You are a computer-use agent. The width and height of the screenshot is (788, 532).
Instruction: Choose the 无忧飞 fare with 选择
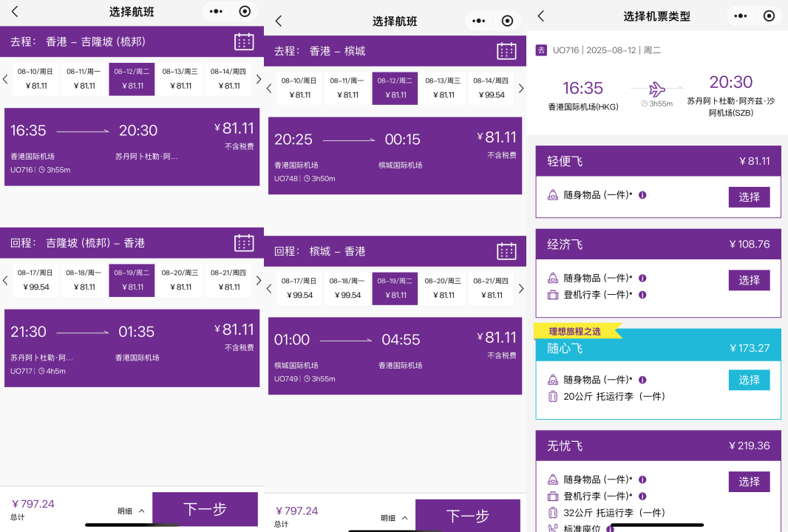tap(750, 482)
